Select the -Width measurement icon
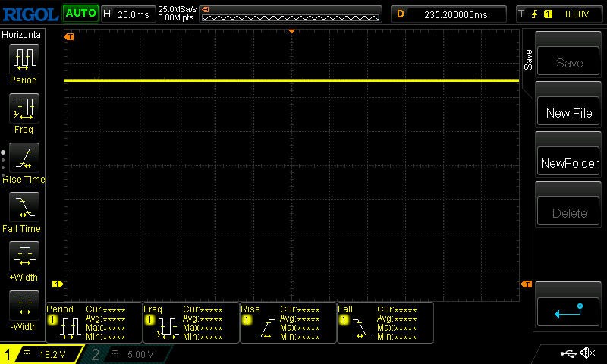Image resolution: width=607 pixels, height=364 pixels. [23, 306]
